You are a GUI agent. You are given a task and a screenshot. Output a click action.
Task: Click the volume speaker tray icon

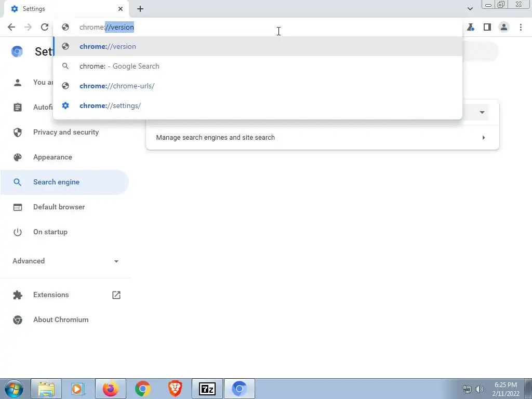pos(480,389)
